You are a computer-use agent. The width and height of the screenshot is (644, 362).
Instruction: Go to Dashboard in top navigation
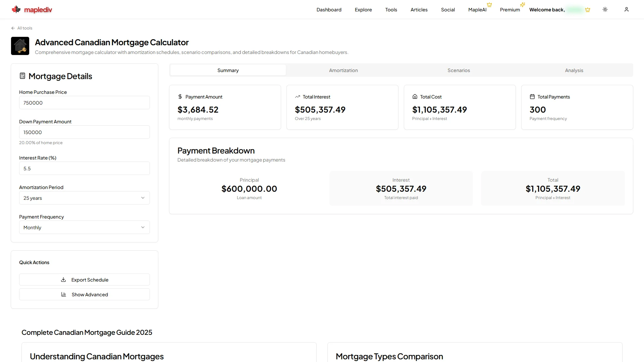point(329,10)
